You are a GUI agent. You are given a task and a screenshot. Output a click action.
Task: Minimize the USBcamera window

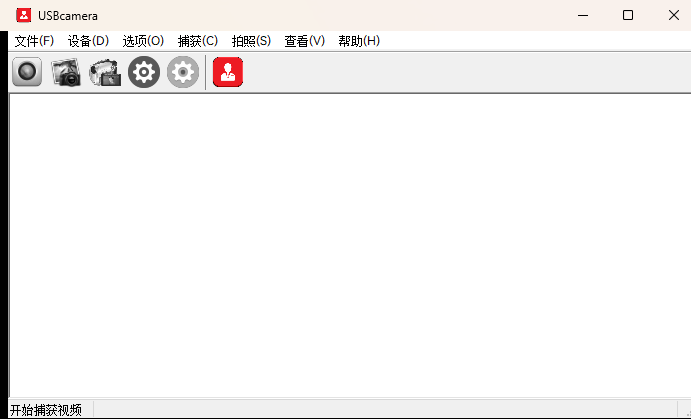pyautogui.click(x=583, y=15)
